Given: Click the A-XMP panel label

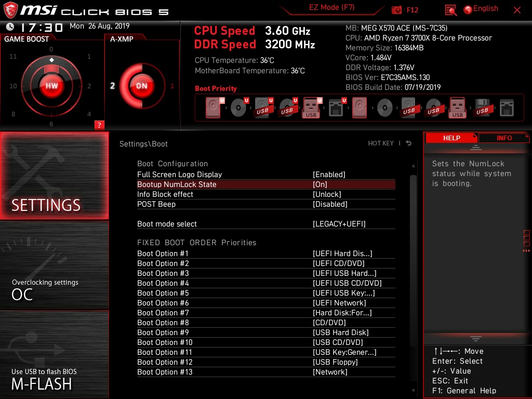Looking at the screenshot, I should tap(122, 39).
